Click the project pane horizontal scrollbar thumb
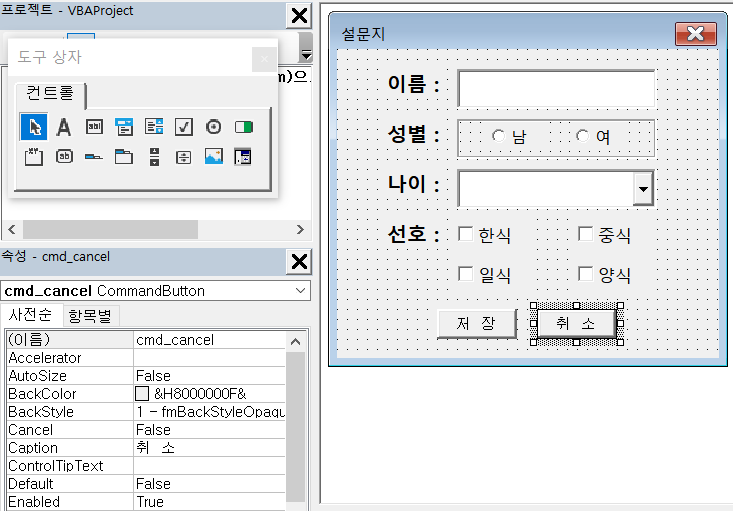 click(x=110, y=230)
